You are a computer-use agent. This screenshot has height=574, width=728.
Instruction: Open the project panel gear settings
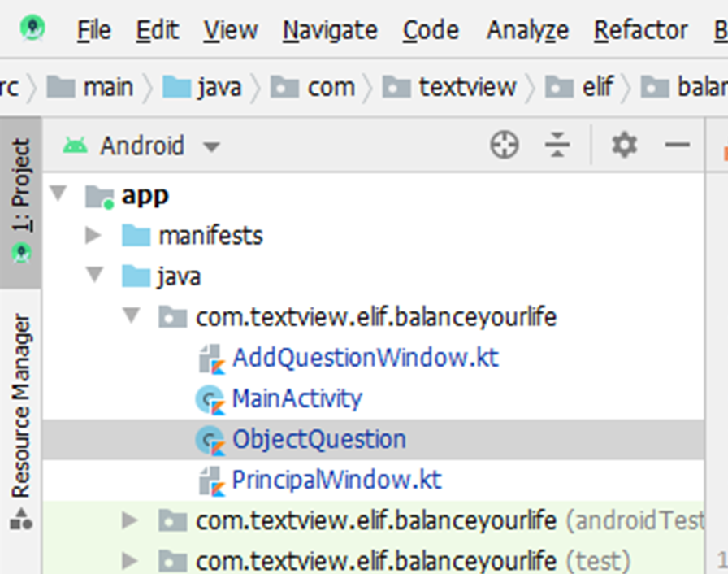624,145
